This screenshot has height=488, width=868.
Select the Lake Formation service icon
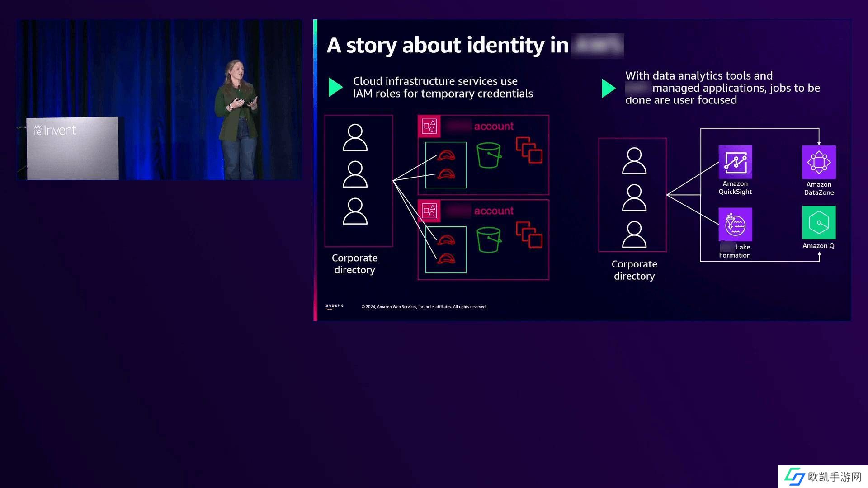[735, 224]
